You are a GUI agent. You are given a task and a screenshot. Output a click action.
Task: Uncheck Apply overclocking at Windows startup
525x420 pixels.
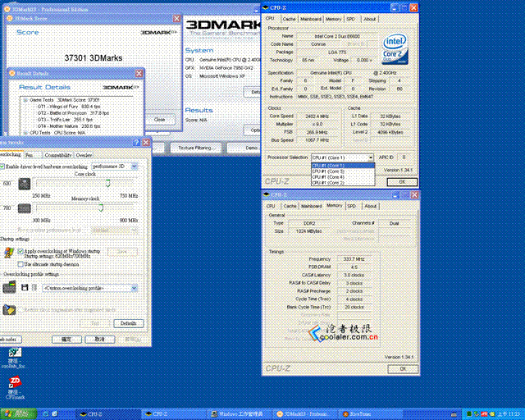point(21,251)
